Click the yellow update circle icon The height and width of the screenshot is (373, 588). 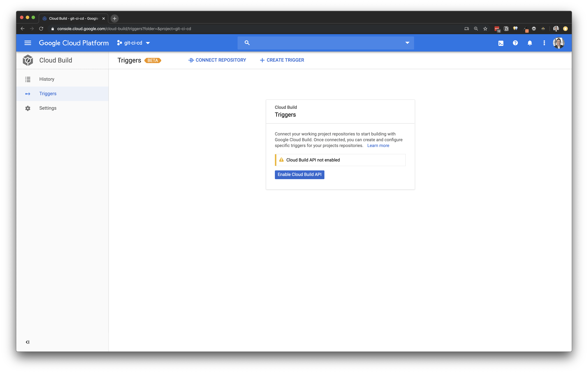click(x=565, y=29)
